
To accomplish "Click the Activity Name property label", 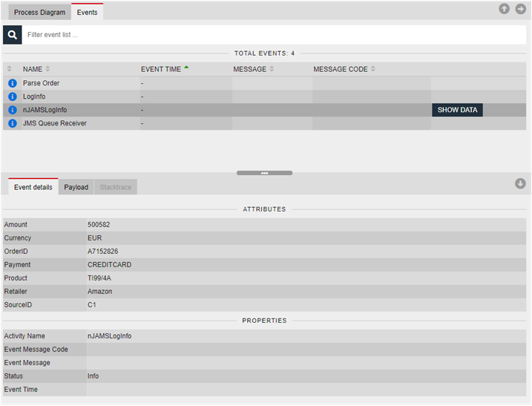I will (x=24, y=336).
